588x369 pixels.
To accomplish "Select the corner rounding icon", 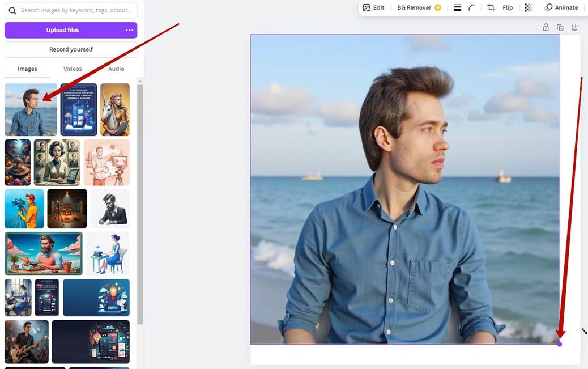I will [472, 7].
